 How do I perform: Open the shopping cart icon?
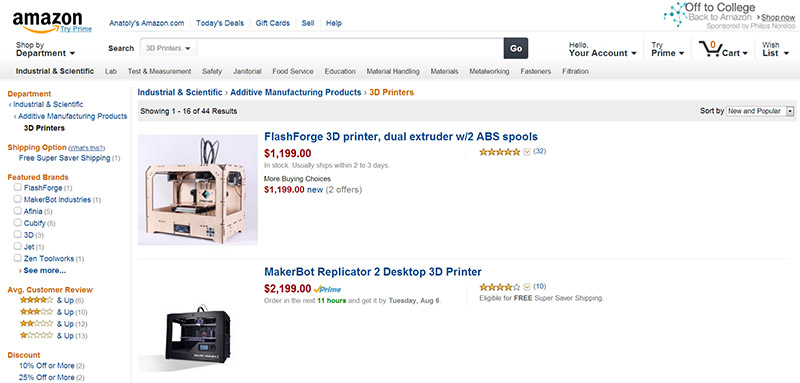(709, 48)
